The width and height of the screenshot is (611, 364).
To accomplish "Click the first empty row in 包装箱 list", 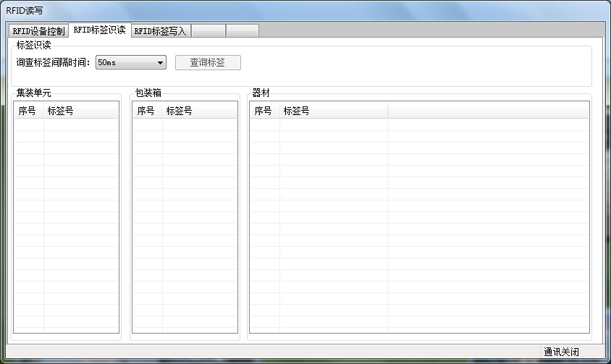I will (185, 124).
